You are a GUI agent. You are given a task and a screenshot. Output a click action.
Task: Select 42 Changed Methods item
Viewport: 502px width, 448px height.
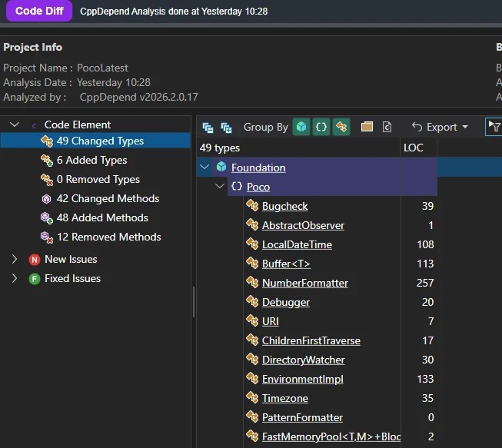pyautogui.click(x=108, y=198)
